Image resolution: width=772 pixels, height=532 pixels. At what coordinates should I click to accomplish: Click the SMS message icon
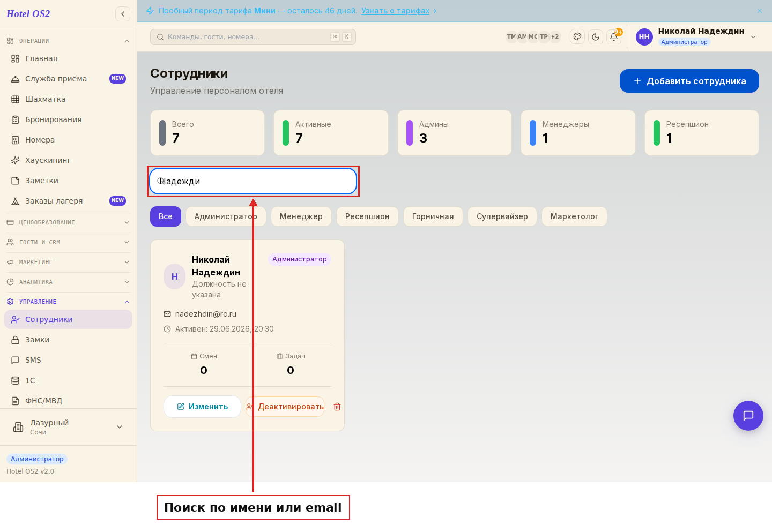pyautogui.click(x=16, y=360)
